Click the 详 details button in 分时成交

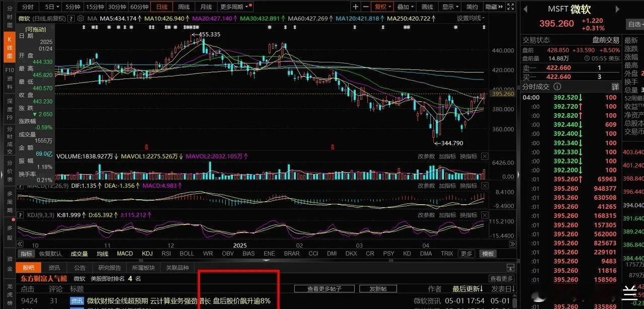click(615, 88)
